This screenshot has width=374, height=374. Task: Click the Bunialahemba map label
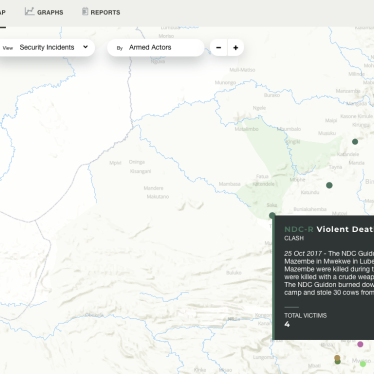point(310,209)
